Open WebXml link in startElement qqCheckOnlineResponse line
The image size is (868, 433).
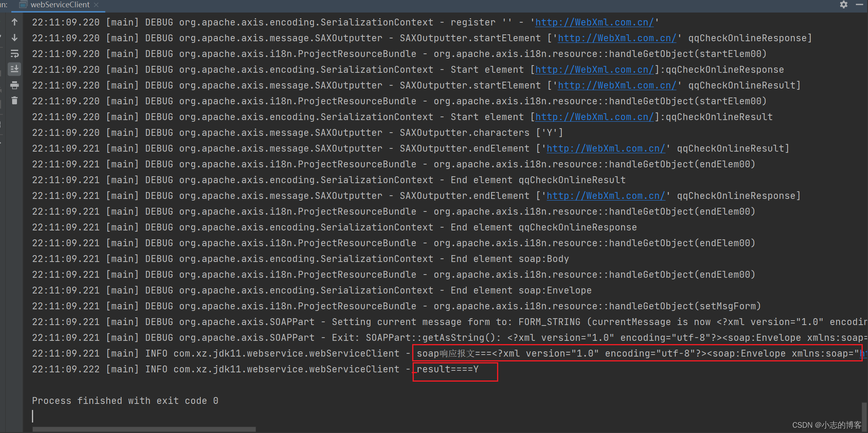point(617,38)
